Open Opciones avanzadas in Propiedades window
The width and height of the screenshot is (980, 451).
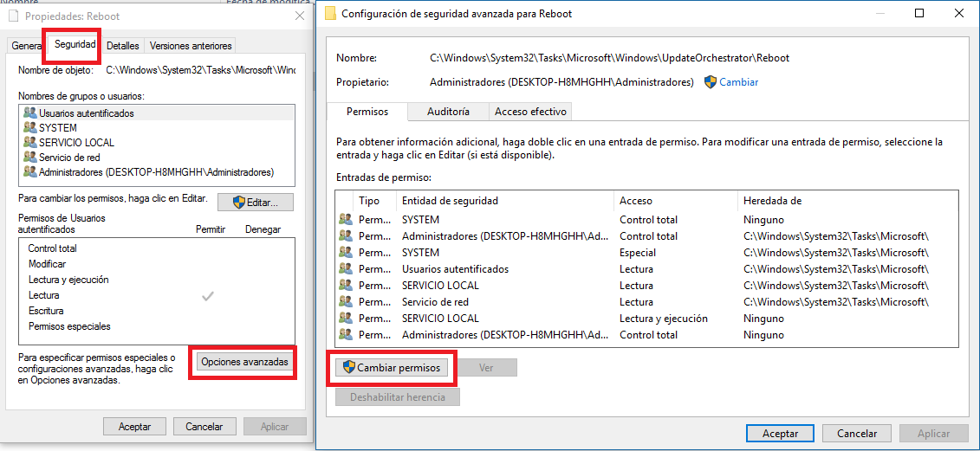coord(244,362)
